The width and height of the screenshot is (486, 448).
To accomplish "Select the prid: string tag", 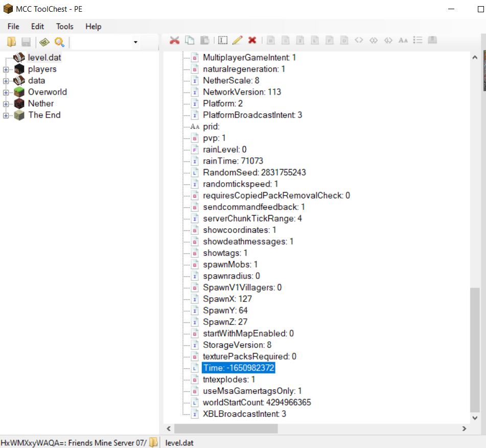I will (x=211, y=126).
